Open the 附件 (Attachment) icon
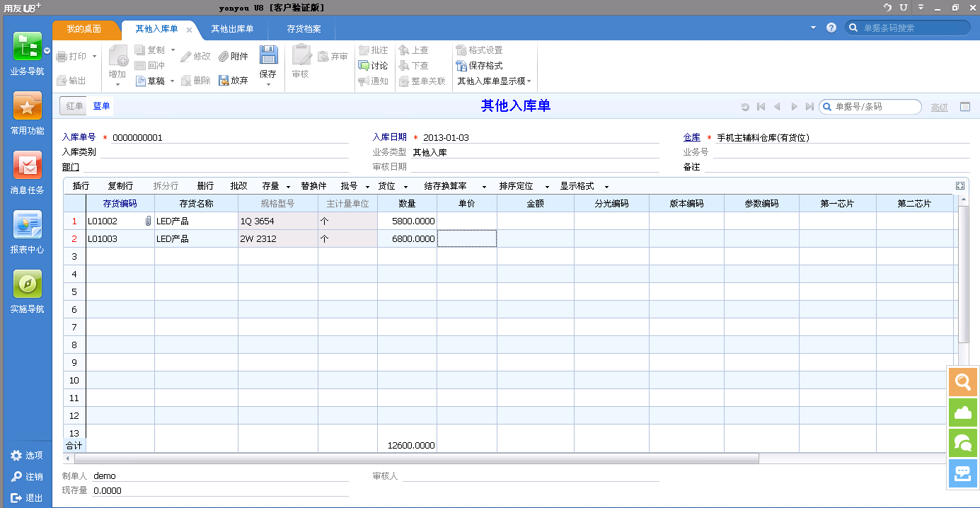Image resolution: width=980 pixels, height=508 pixels. click(x=234, y=57)
